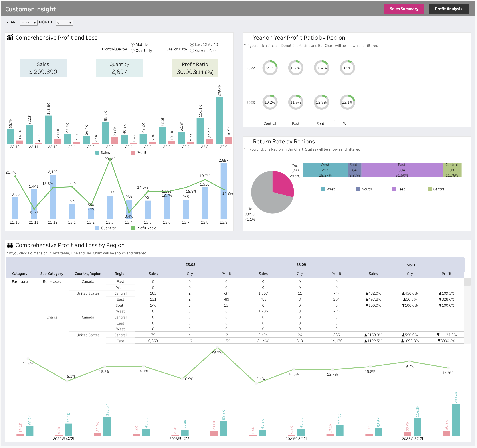The height and width of the screenshot is (448, 477).
Task: Click the East segment in return rate bar
Action: coord(402,170)
